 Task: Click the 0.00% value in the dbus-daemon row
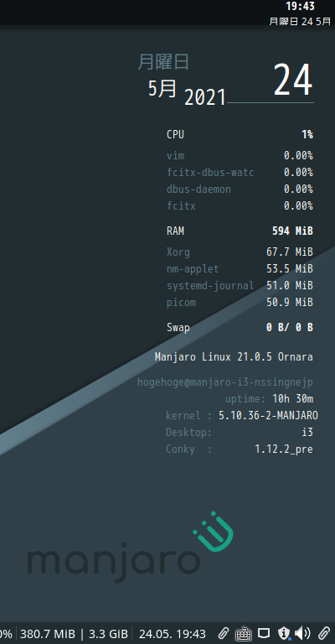point(298,190)
